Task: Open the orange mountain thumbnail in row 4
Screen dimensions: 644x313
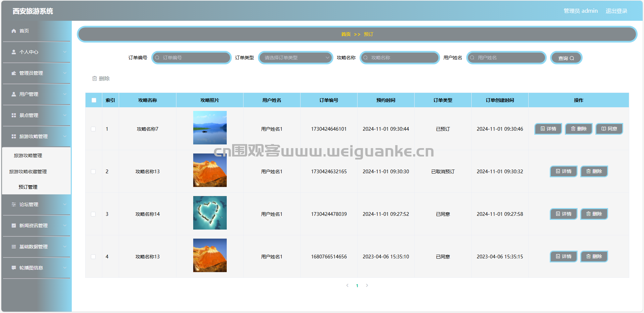Action: (210, 255)
